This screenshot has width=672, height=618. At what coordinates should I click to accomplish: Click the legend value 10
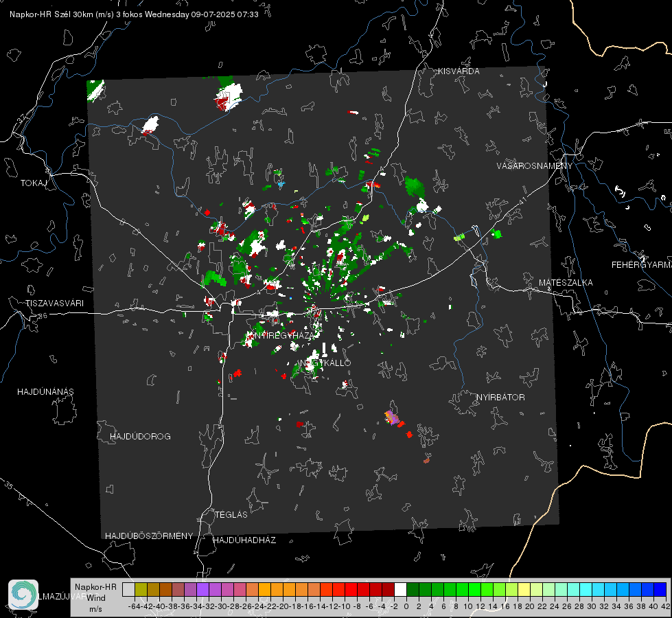[x=468, y=606]
